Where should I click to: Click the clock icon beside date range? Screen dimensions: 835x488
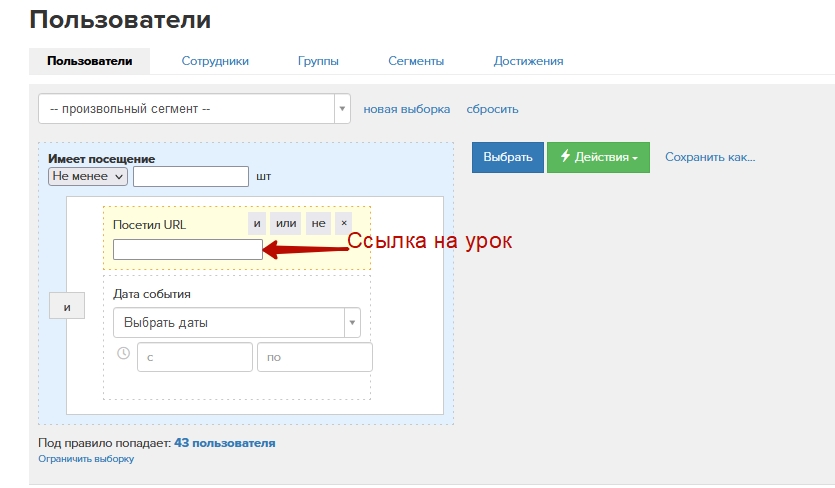(123, 354)
